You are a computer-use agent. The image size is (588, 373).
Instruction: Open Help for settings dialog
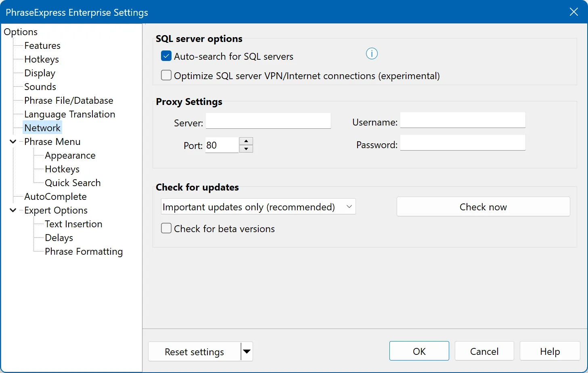550,351
